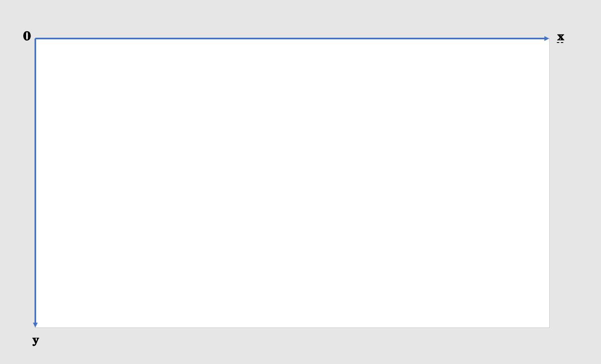The width and height of the screenshot is (601, 364).
Task: Click the y-axis arrowhead tip
Action: (35, 326)
